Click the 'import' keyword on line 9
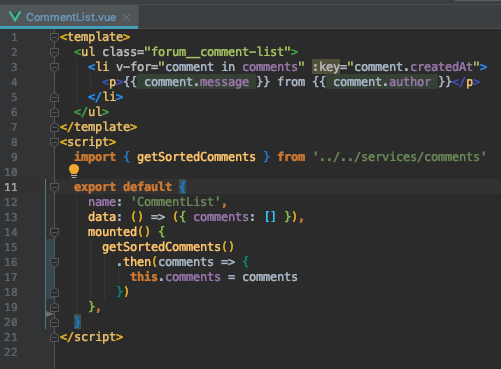 (x=95, y=157)
